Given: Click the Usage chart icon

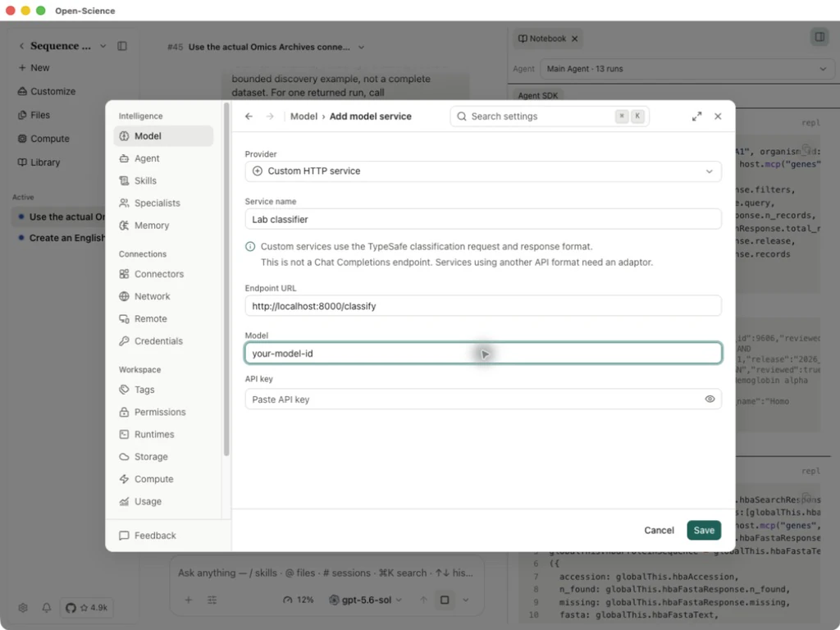Looking at the screenshot, I should pos(125,501).
